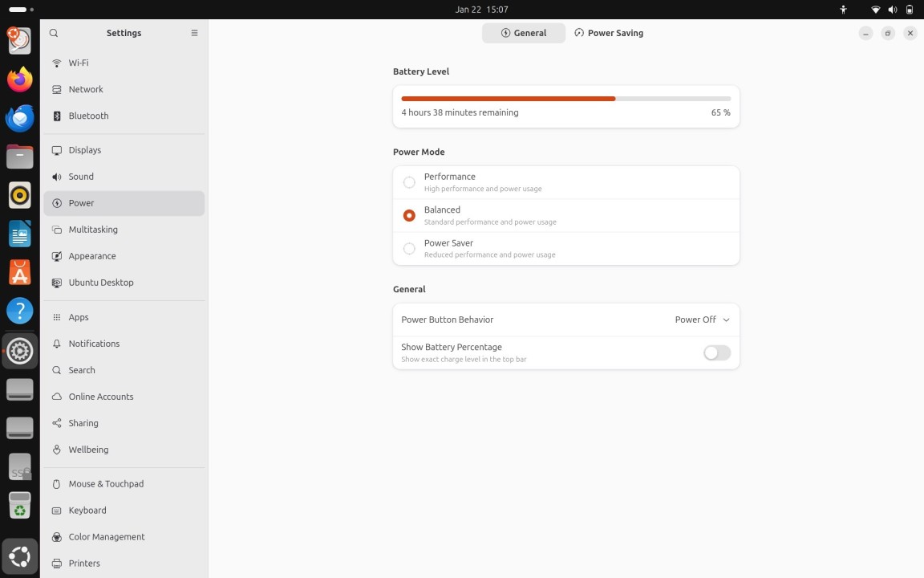Click the Wi-Fi icon in the sidebar
The height and width of the screenshot is (578, 924).
click(57, 63)
